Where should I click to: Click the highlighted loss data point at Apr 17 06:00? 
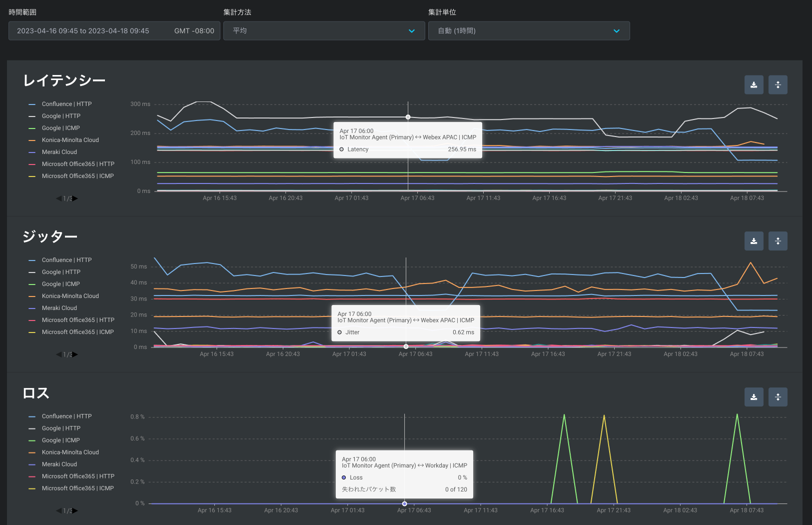pyautogui.click(x=404, y=503)
